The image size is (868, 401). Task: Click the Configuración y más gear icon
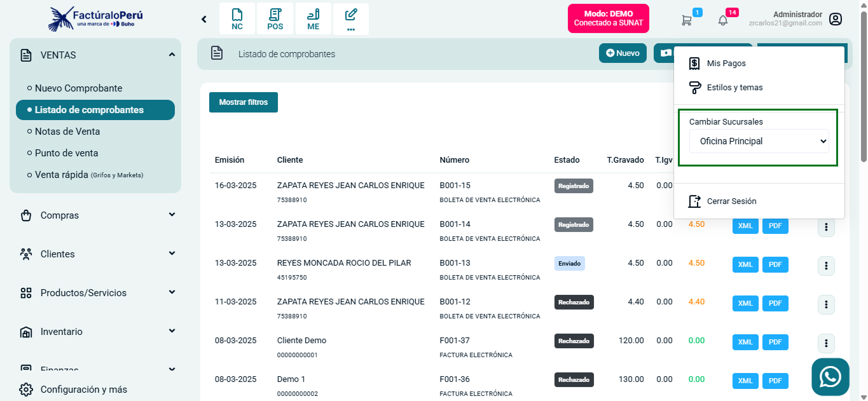[25, 389]
